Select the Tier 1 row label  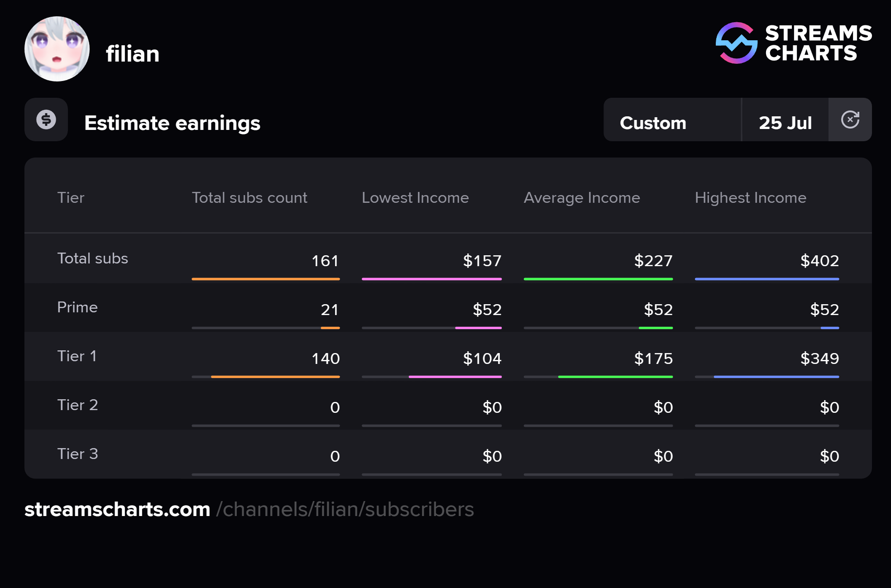pyautogui.click(x=77, y=356)
